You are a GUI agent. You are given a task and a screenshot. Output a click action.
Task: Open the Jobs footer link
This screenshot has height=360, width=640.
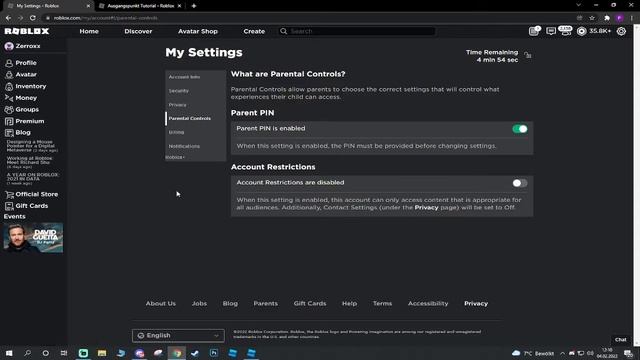[x=199, y=304]
